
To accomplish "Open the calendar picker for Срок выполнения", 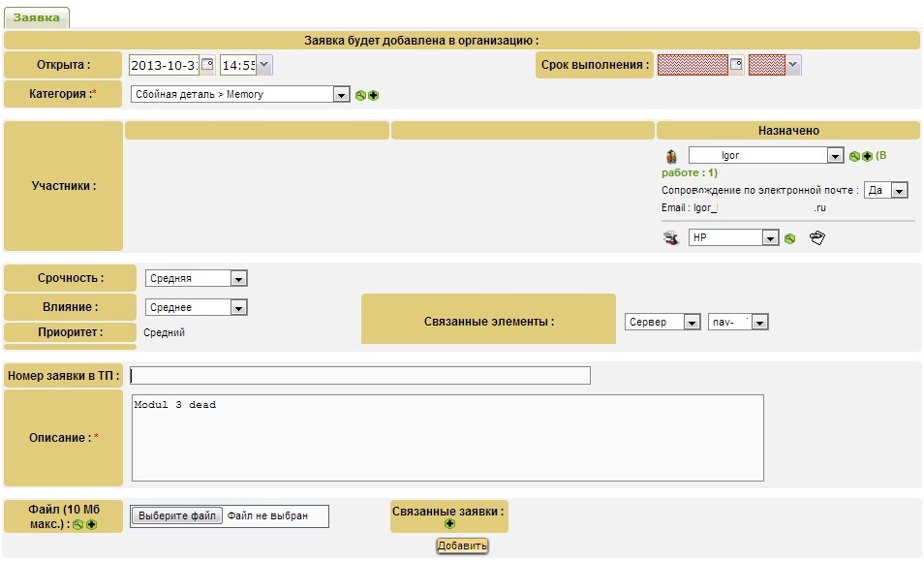I will click(x=736, y=64).
